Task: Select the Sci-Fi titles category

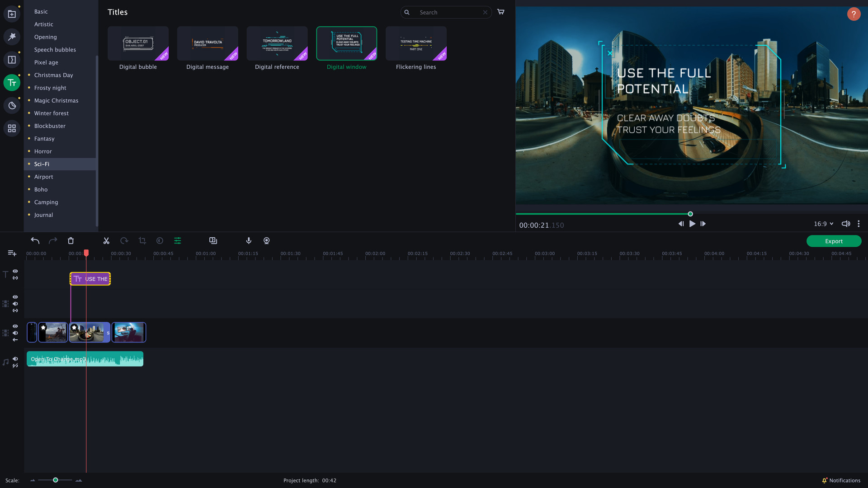Action: click(x=41, y=164)
